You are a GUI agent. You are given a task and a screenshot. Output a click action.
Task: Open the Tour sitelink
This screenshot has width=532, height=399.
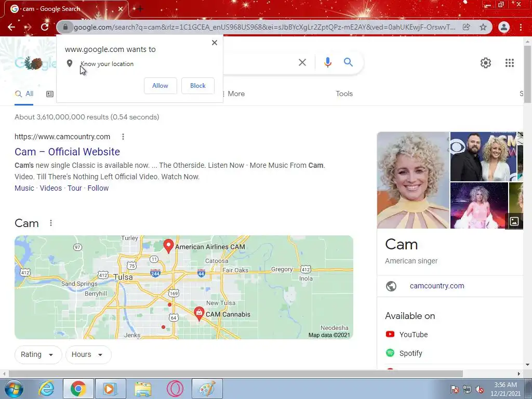click(75, 188)
